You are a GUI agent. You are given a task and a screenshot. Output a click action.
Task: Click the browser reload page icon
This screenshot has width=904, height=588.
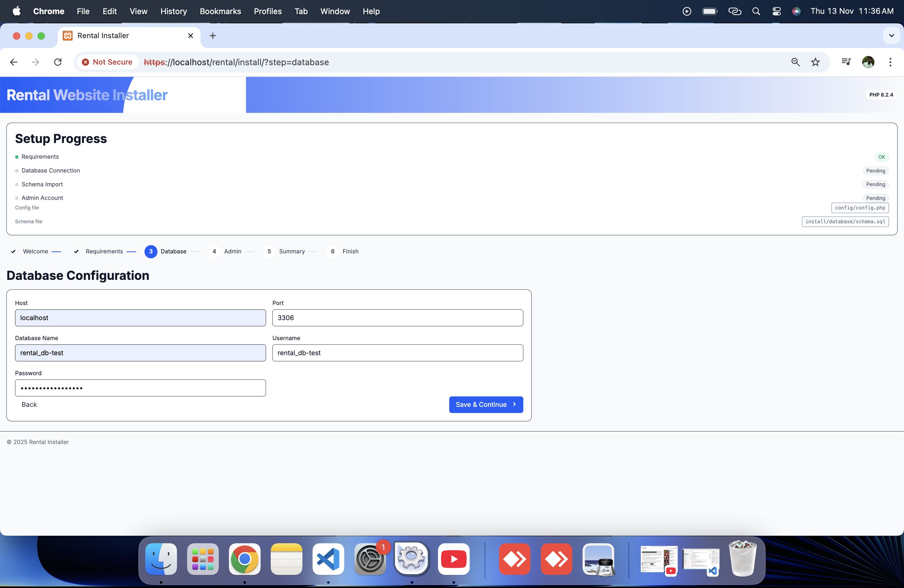[x=58, y=62]
